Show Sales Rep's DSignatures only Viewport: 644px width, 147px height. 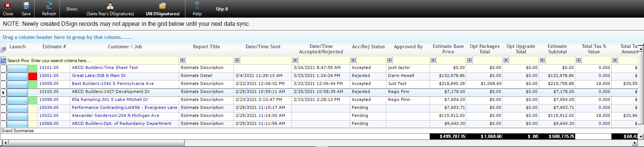point(110,6)
